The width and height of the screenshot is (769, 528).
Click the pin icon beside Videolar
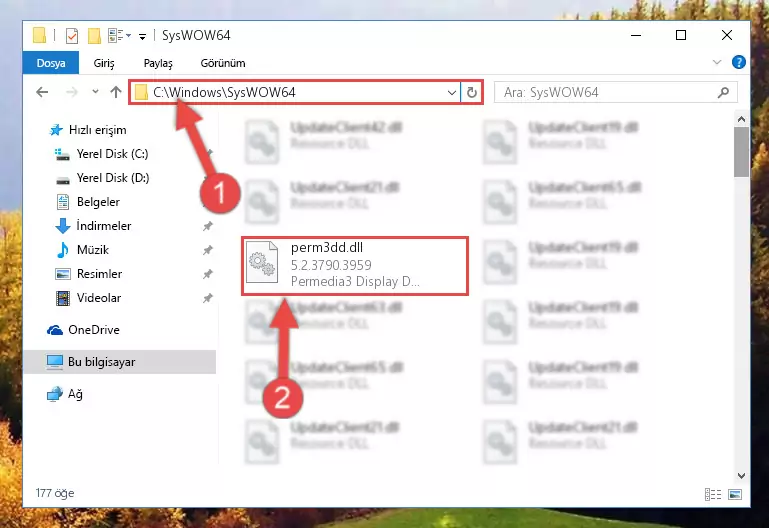click(208, 298)
